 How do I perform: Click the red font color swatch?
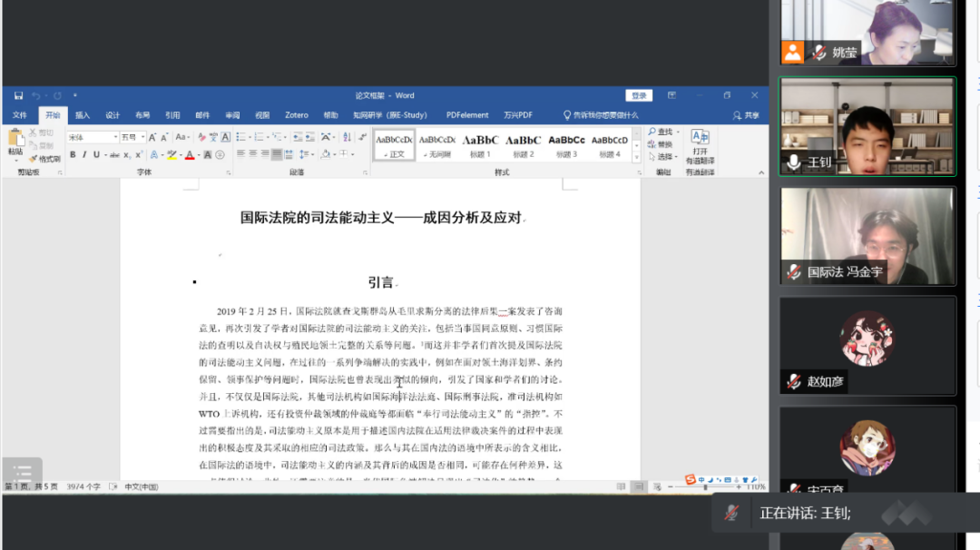coord(190,155)
